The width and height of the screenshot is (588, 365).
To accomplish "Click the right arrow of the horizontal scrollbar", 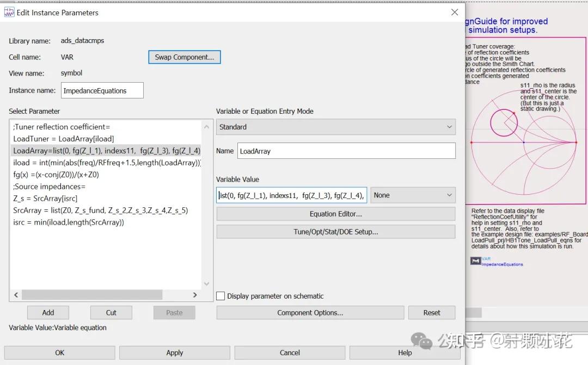I will point(195,294).
